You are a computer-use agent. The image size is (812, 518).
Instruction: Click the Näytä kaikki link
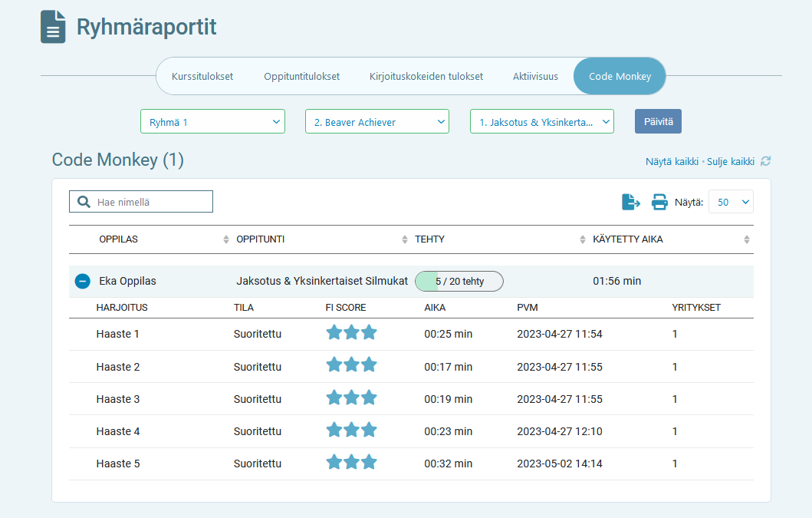672,162
